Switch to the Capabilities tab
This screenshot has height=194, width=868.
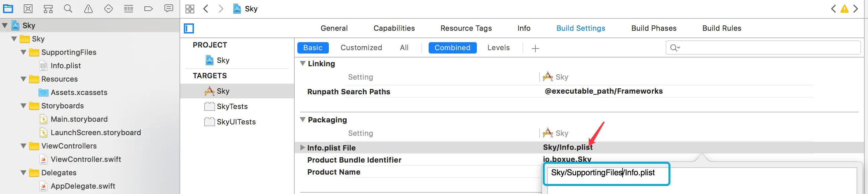(x=394, y=28)
